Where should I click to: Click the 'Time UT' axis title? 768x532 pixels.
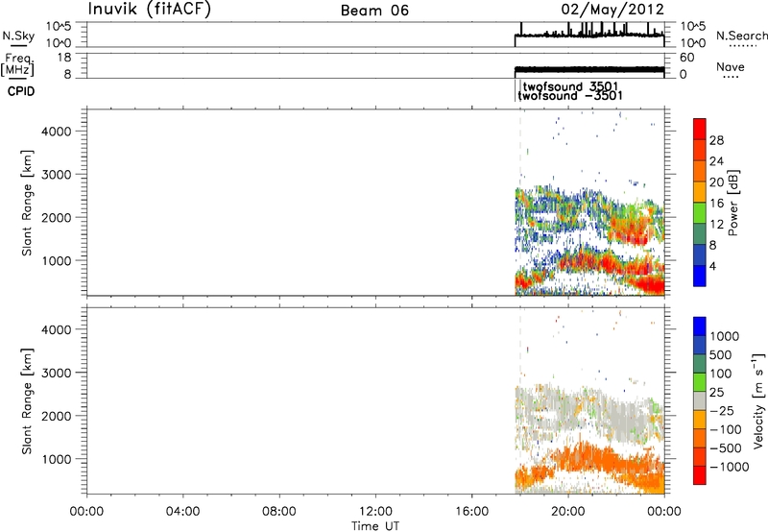click(375, 526)
